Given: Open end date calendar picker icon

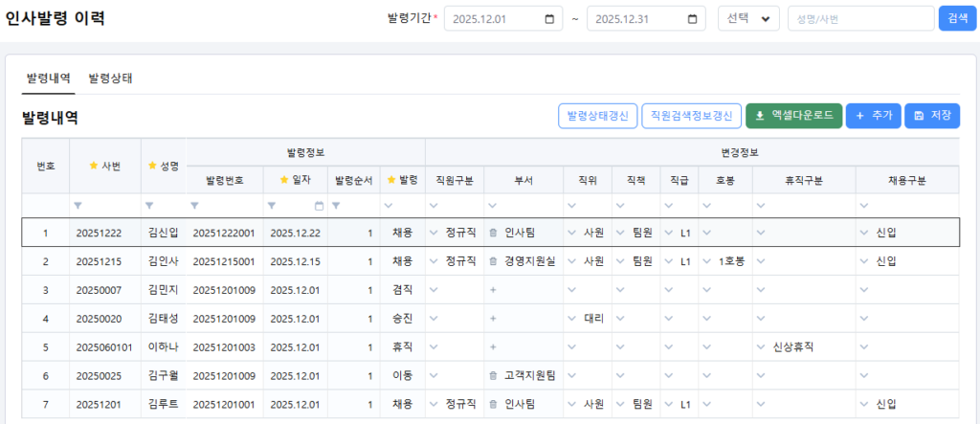Looking at the screenshot, I should coord(692,19).
